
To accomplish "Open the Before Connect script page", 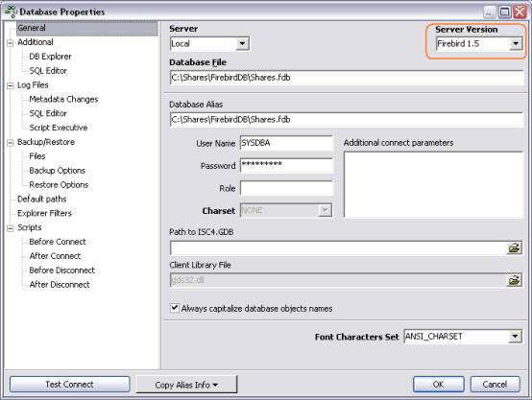I will coord(58,242).
